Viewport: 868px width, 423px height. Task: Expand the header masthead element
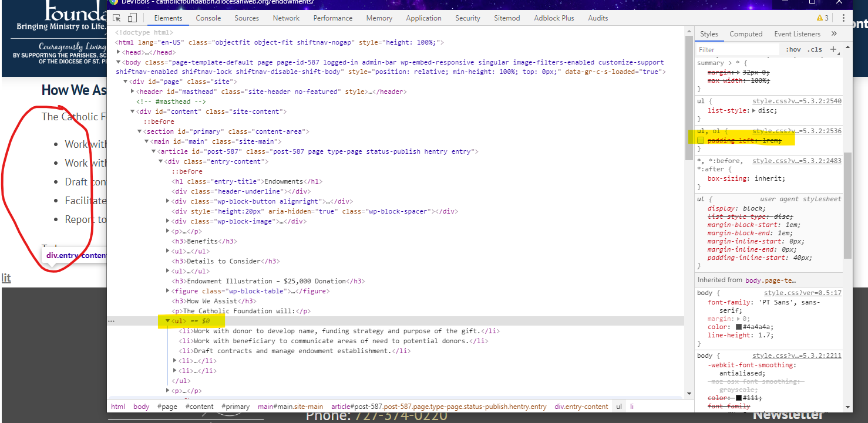(x=132, y=92)
